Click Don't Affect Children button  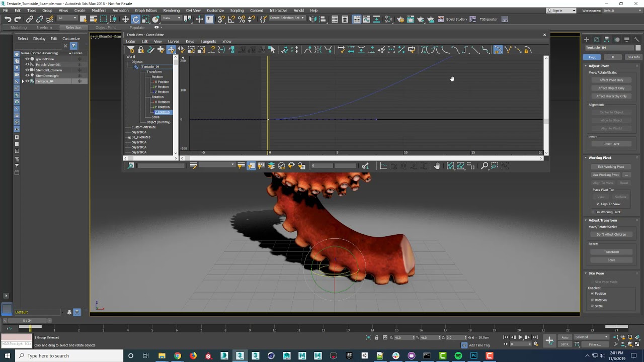coord(611,234)
